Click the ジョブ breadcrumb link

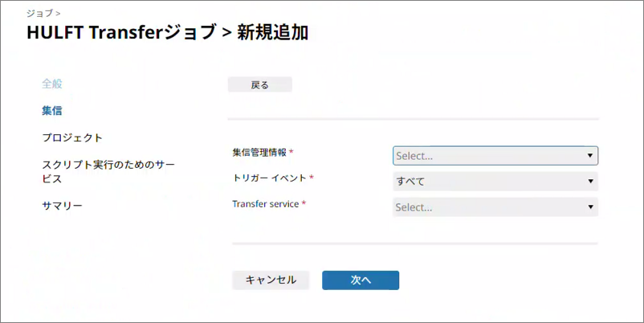click(x=37, y=14)
